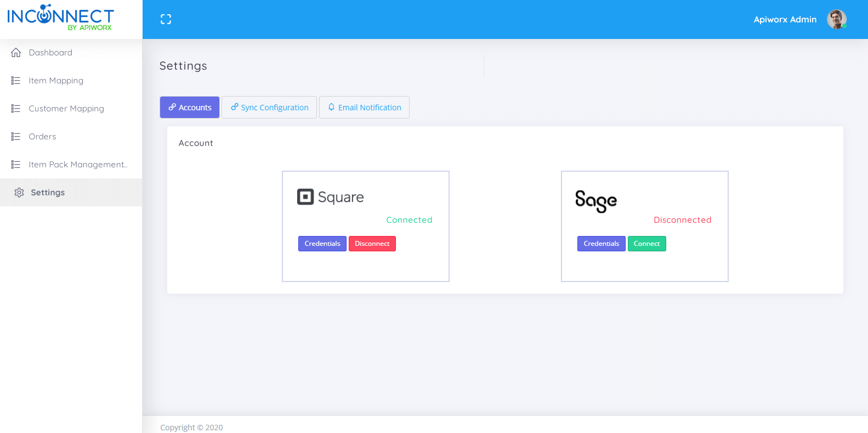Screen dimensions: 868x433
Task: Switch to the Email Notification tab
Action: pos(364,108)
